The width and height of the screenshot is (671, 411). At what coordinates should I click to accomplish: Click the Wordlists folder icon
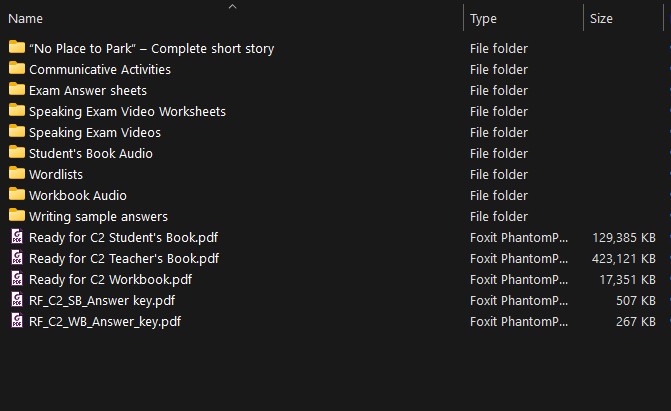17,174
